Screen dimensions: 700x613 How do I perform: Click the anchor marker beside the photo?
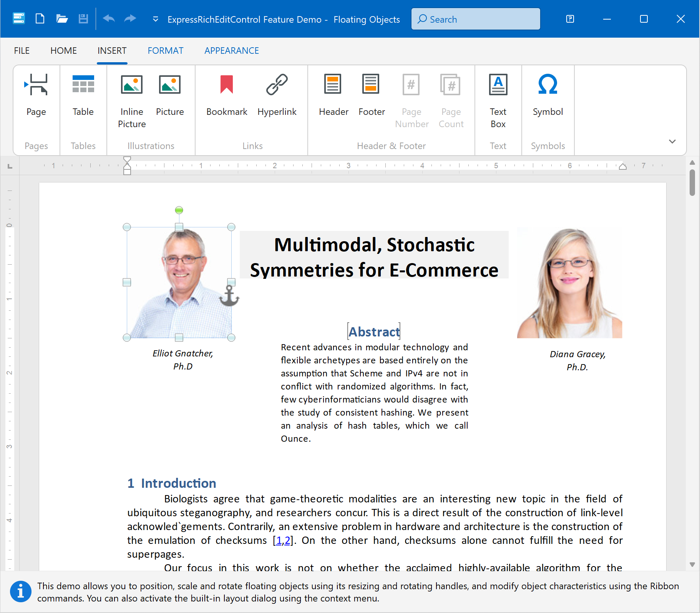229,296
